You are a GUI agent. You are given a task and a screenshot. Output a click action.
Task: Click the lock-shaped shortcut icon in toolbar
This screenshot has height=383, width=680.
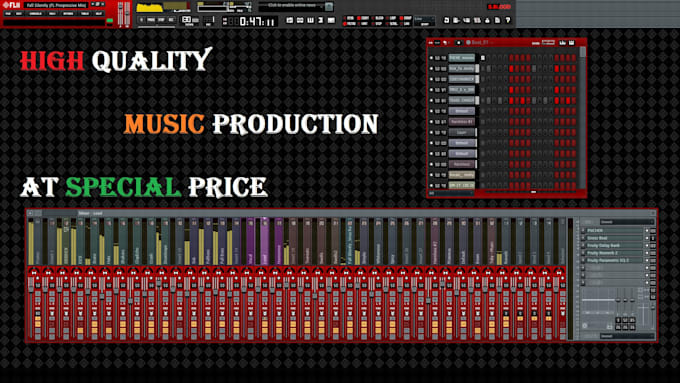(487, 20)
